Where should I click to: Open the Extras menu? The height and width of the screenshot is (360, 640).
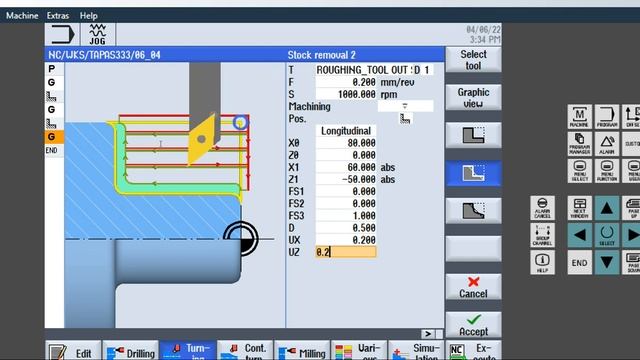click(58, 16)
